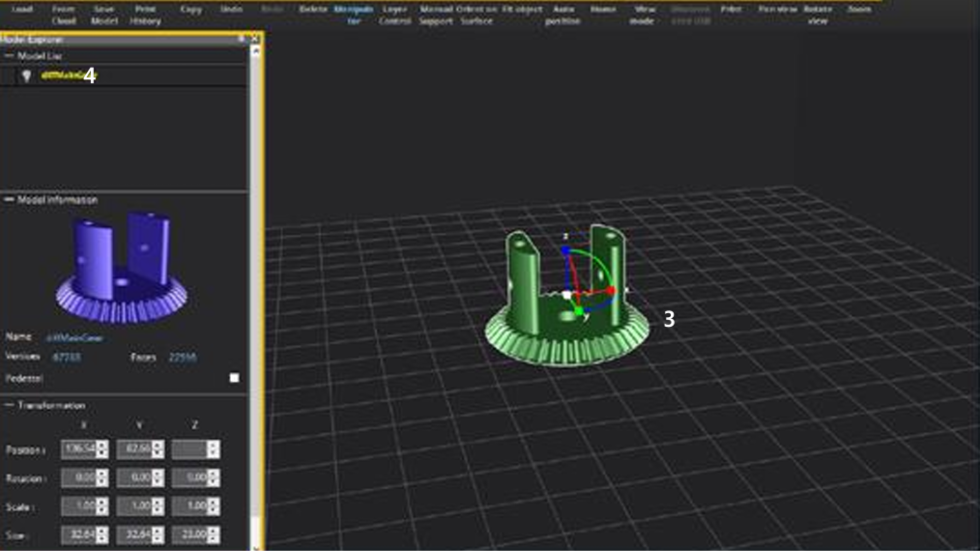
Task: Click the Load toolbar button
Action: [22, 9]
